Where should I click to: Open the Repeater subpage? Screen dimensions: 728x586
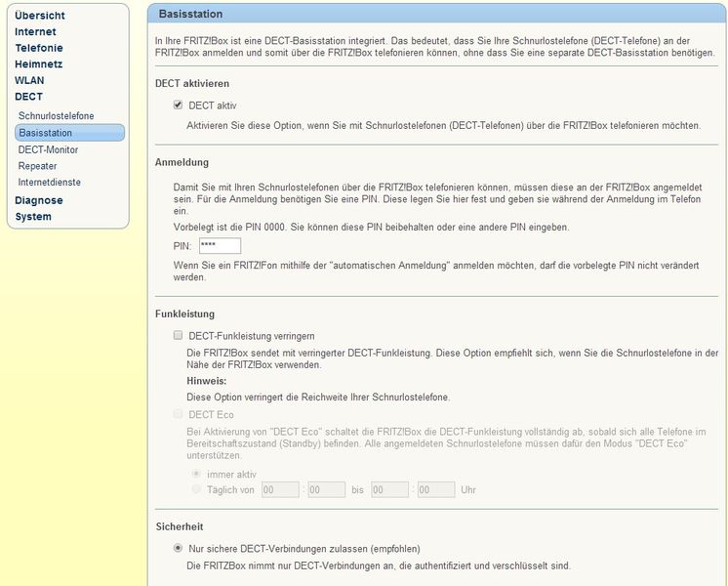pyautogui.click(x=37, y=166)
